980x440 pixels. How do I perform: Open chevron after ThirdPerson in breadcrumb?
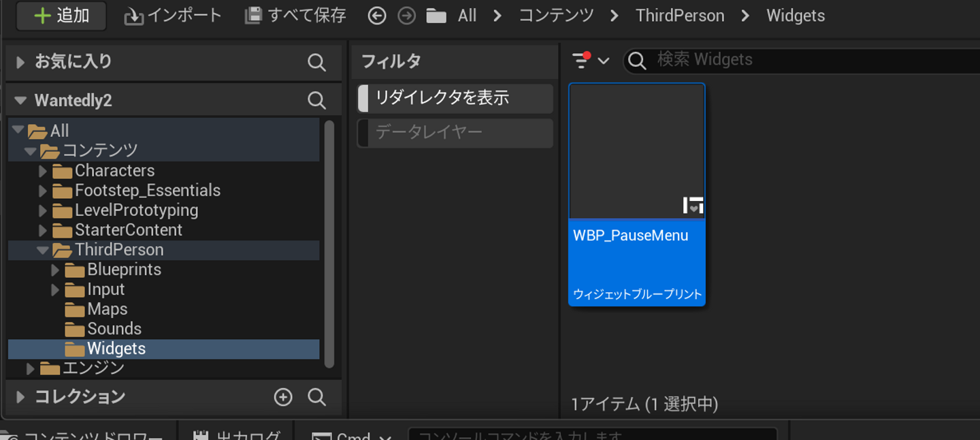pos(745,16)
